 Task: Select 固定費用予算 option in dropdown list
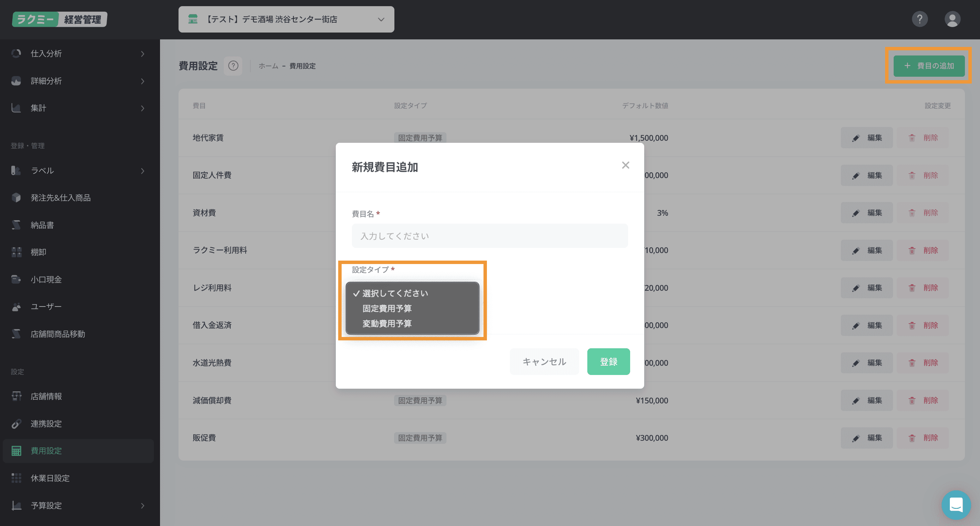[x=387, y=309]
